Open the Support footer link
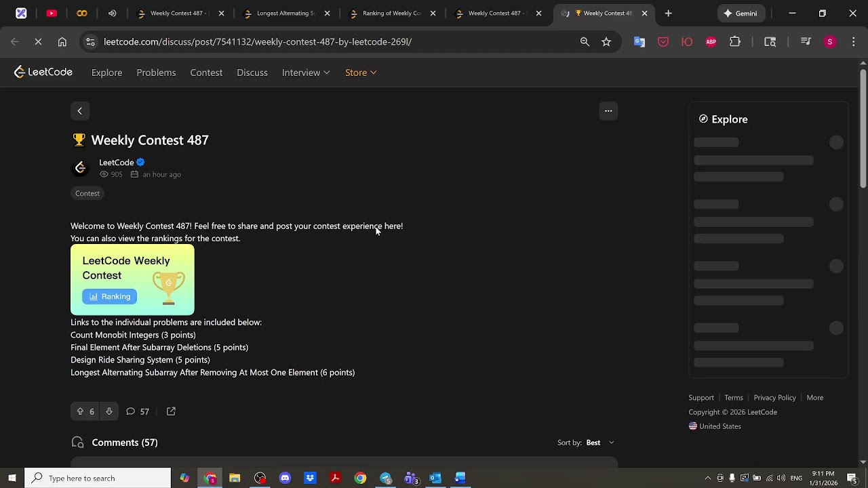The width and height of the screenshot is (868, 488). click(701, 398)
